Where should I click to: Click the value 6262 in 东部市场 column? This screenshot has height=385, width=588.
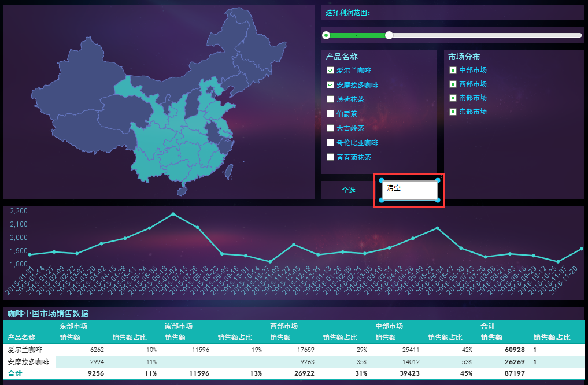coord(97,350)
